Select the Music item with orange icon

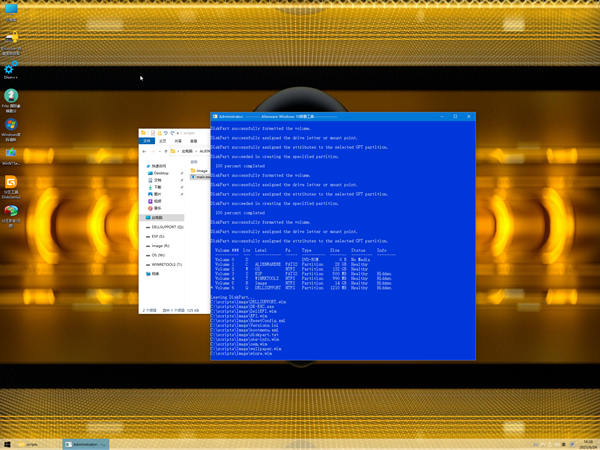155,208
